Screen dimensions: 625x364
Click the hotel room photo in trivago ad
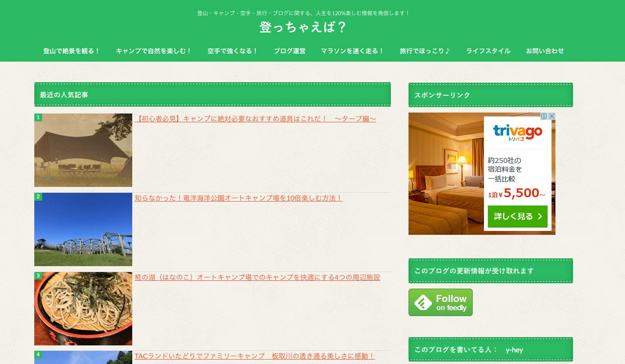pyautogui.click(x=446, y=174)
